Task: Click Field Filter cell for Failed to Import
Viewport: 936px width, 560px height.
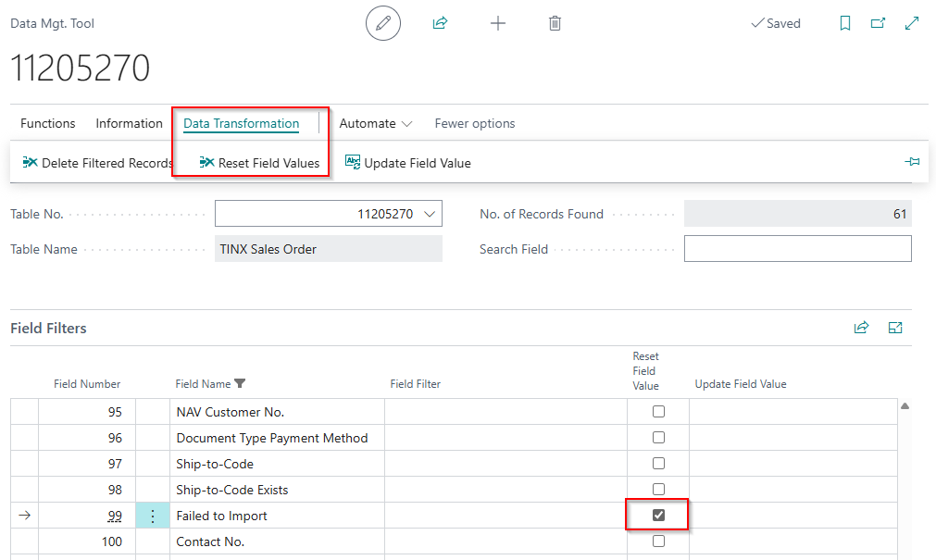Action: pos(505,516)
